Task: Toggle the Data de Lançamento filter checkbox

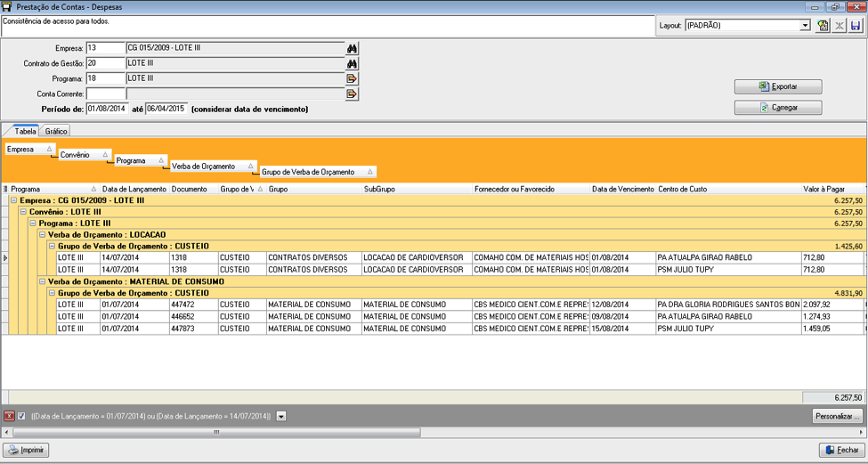Action: (21, 416)
